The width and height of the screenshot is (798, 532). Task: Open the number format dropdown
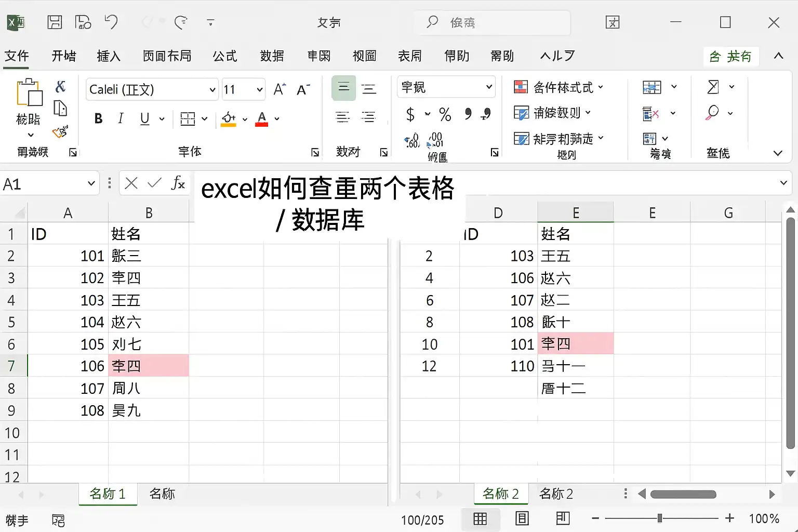tap(489, 87)
